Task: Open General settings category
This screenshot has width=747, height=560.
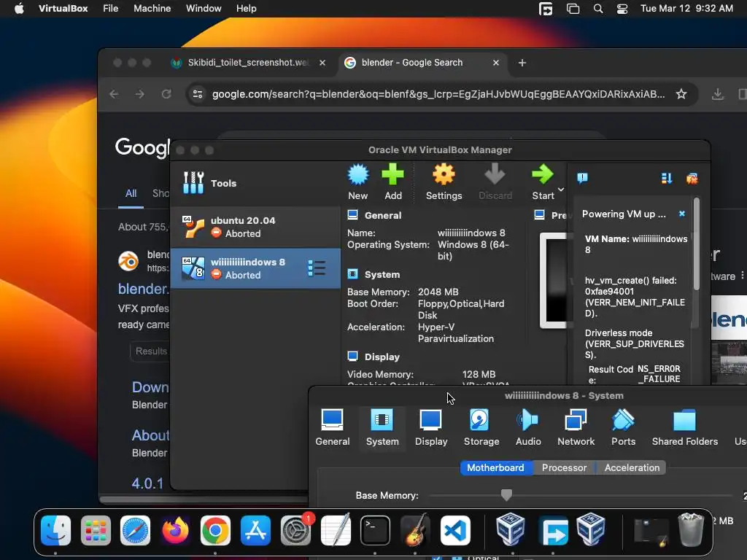Action: [332, 427]
